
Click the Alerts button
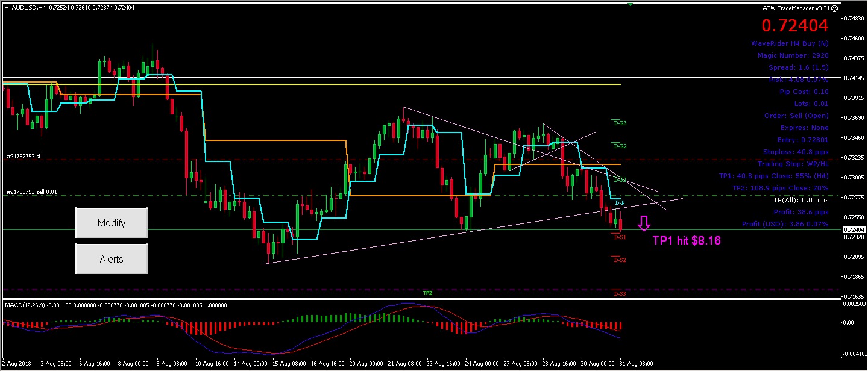(112, 259)
